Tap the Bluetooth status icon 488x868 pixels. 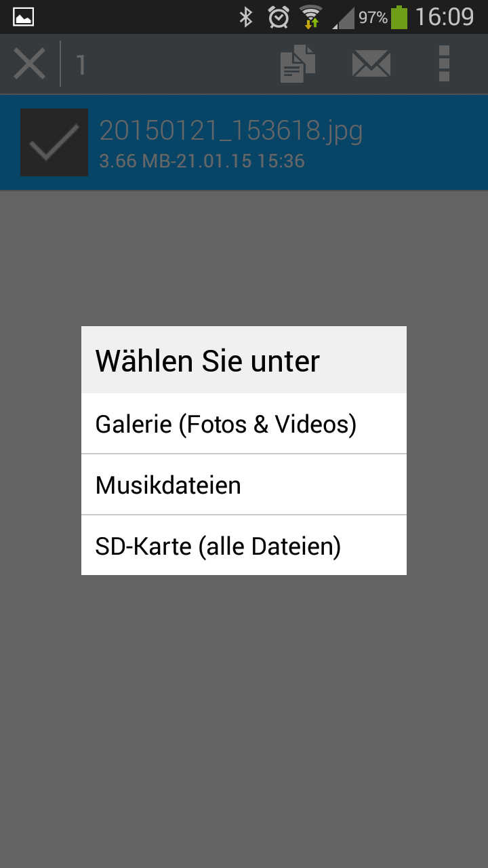click(246, 17)
